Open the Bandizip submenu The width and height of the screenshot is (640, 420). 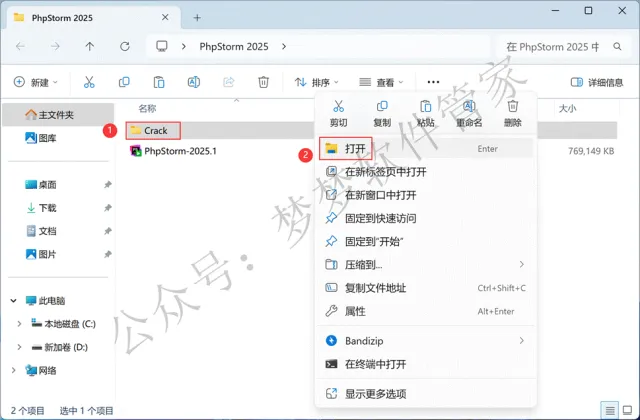[425, 340]
